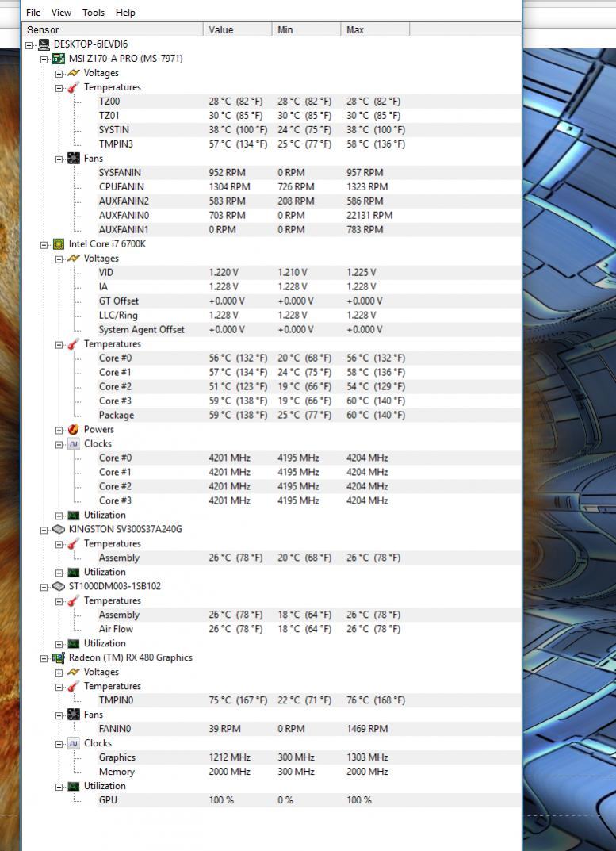Click the 1212 MHz Graphics clock value

coord(230,757)
